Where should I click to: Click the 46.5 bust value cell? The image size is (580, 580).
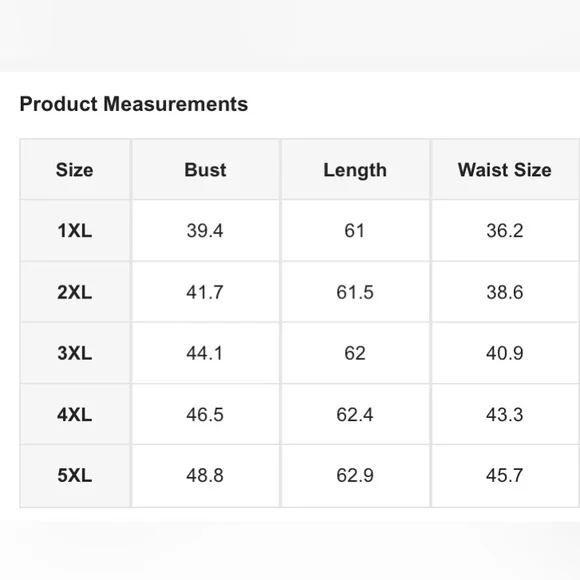coord(205,414)
